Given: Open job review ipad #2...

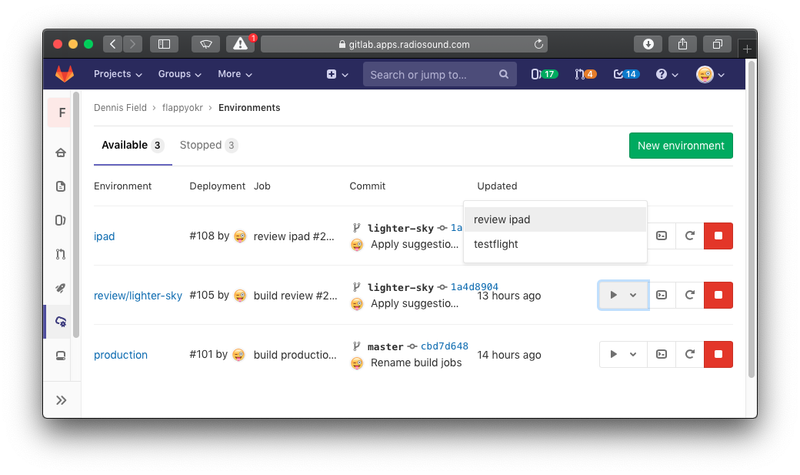Looking at the screenshot, I should [294, 236].
